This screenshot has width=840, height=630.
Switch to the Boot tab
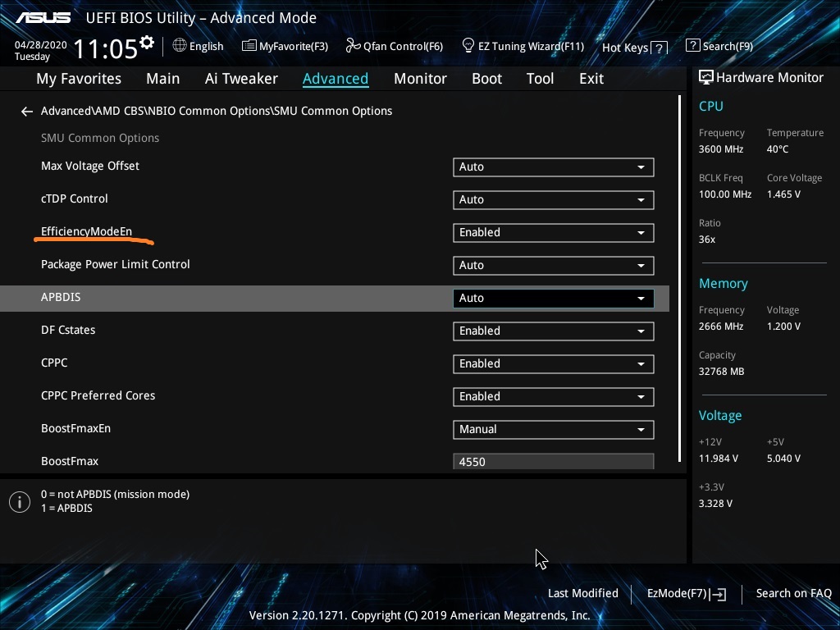click(x=487, y=79)
